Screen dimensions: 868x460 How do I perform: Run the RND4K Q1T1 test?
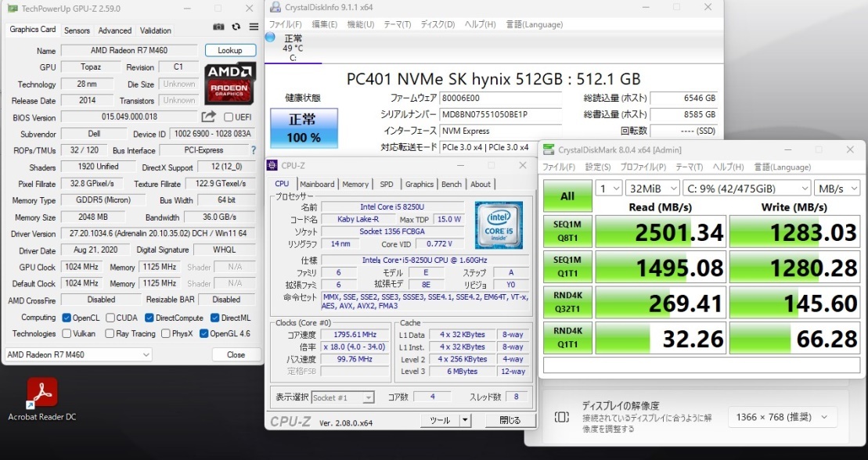(x=567, y=338)
